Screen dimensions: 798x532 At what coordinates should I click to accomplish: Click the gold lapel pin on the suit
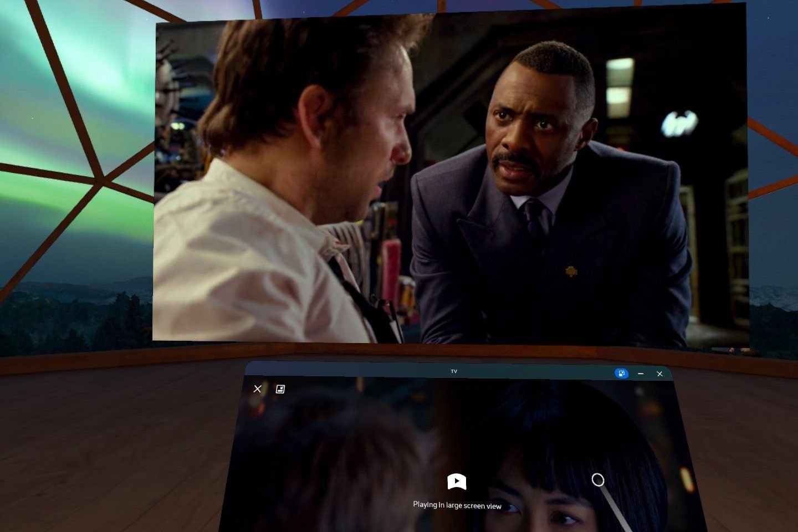571,271
